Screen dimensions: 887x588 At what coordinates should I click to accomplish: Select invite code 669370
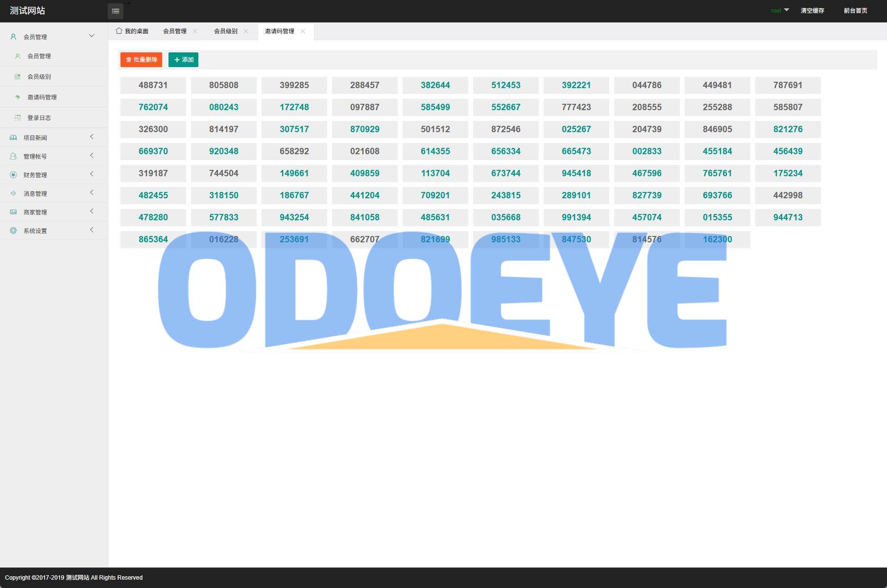tap(153, 151)
